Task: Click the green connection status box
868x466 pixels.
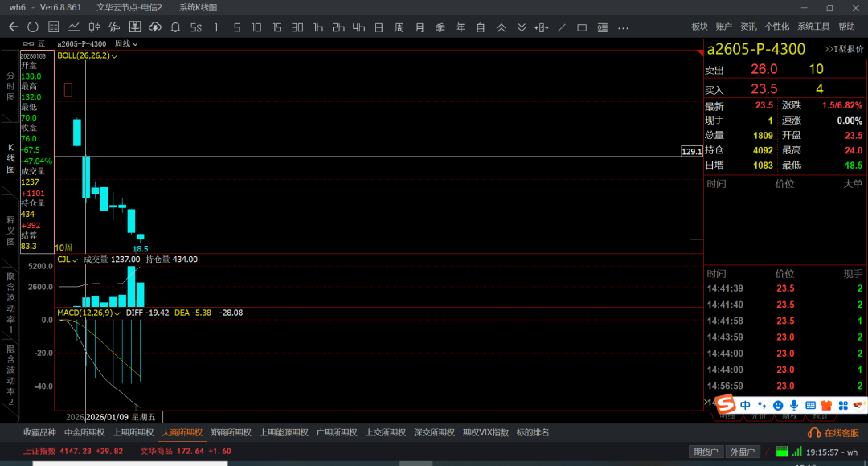Action: (x=782, y=451)
